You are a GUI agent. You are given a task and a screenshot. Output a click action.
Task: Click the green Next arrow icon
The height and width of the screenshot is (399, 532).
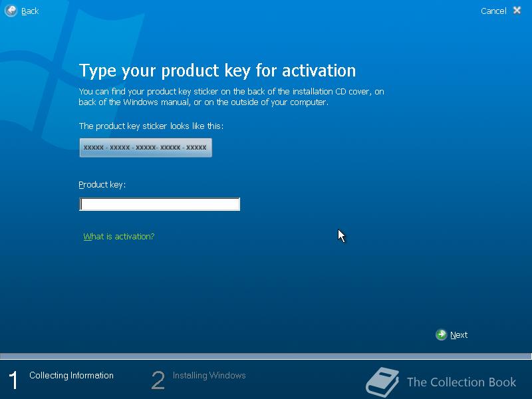441,335
